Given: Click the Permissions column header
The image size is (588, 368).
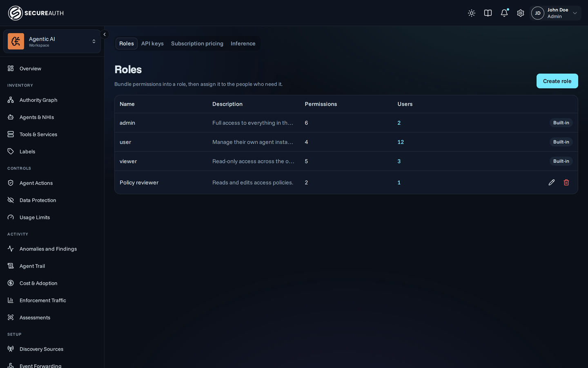Looking at the screenshot, I should coord(321,104).
